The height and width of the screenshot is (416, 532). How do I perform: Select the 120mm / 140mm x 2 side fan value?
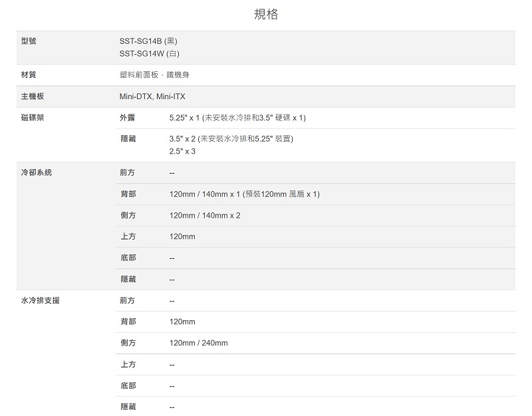[205, 215]
